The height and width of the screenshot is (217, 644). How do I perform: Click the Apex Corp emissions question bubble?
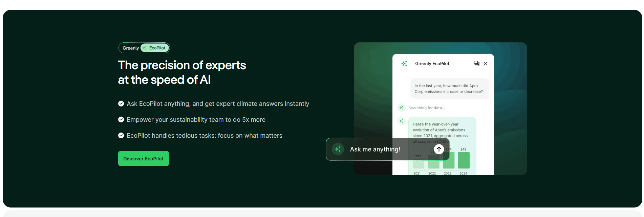(x=450, y=88)
